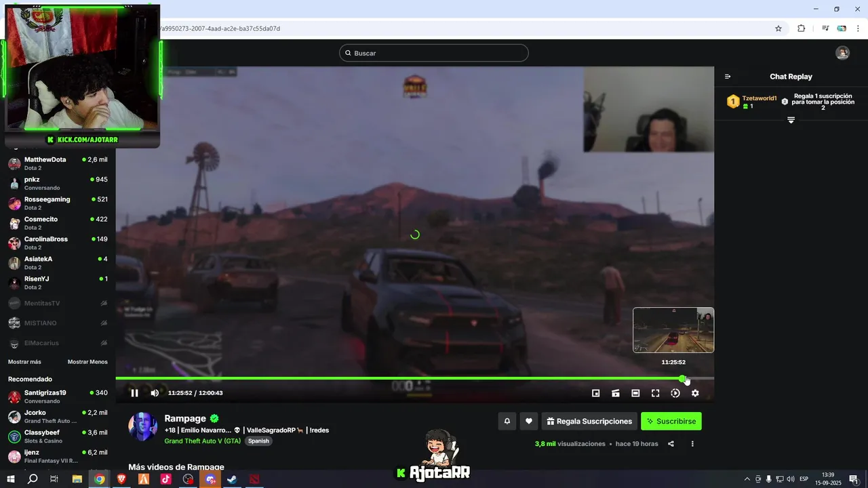Open Brave browser from taskbar
The image size is (868, 488).
tap(121, 479)
